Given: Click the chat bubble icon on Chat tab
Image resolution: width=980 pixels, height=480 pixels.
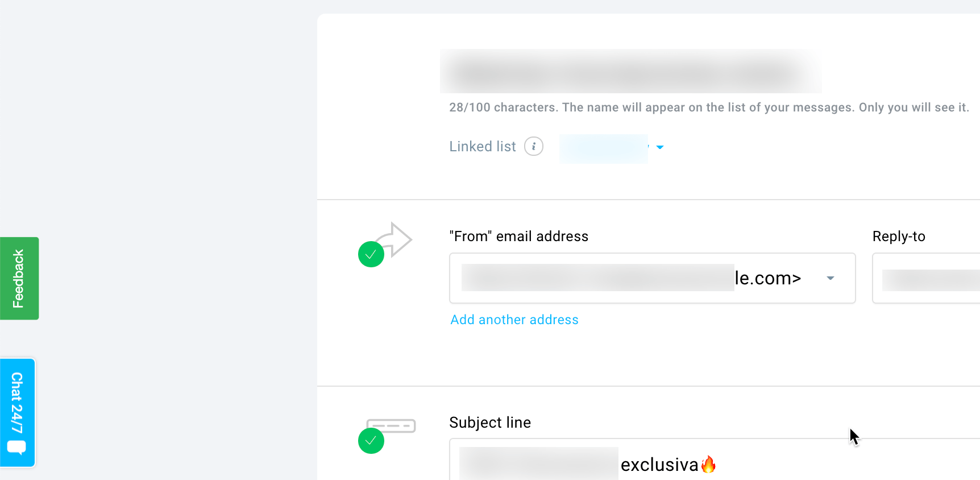Looking at the screenshot, I should tap(16, 448).
